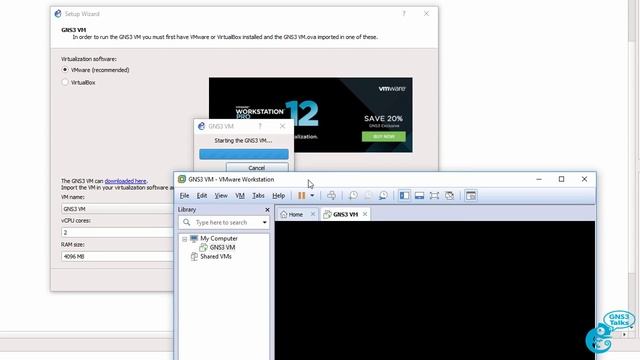Image resolution: width=640 pixels, height=360 pixels.
Task: Switch to Unity mode icon
Action: [x=449, y=196]
